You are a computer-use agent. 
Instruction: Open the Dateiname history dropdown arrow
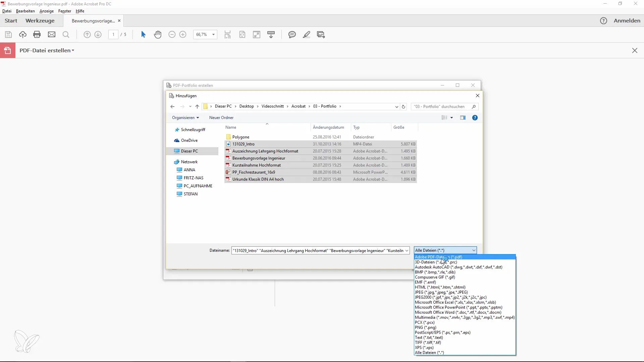pyautogui.click(x=407, y=251)
